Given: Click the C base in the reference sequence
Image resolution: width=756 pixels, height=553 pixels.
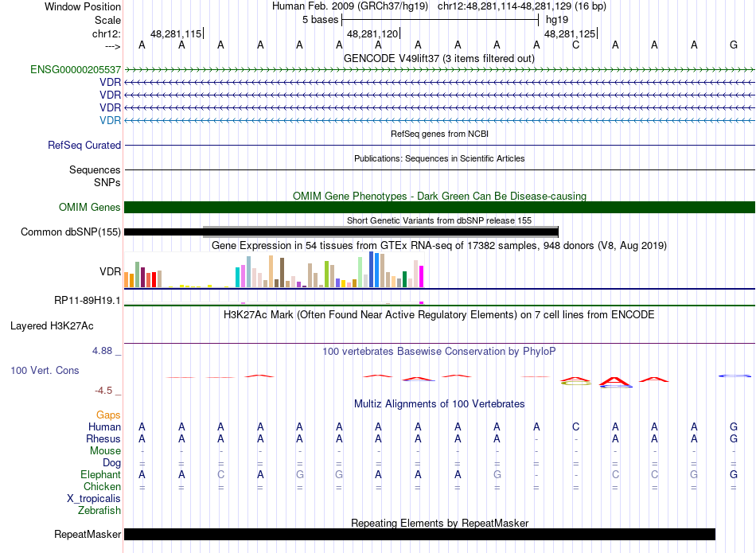Looking at the screenshot, I should 575,45.
